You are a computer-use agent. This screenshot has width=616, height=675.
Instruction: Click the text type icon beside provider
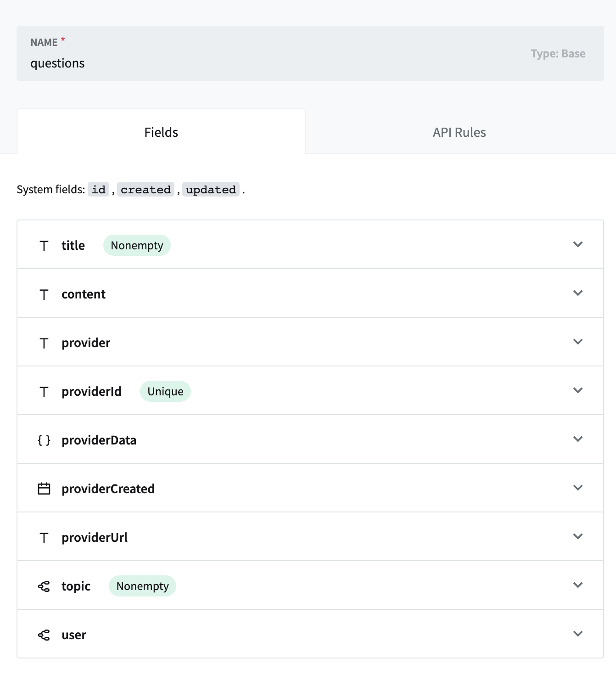44,343
